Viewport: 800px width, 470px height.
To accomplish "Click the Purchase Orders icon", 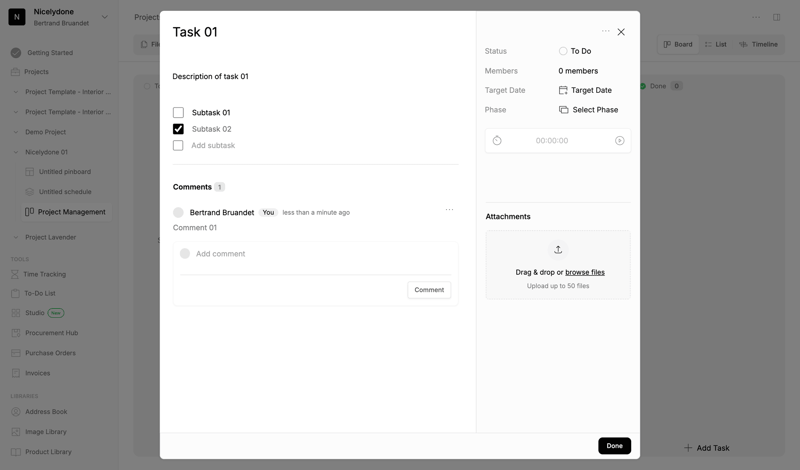I will tap(16, 353).
